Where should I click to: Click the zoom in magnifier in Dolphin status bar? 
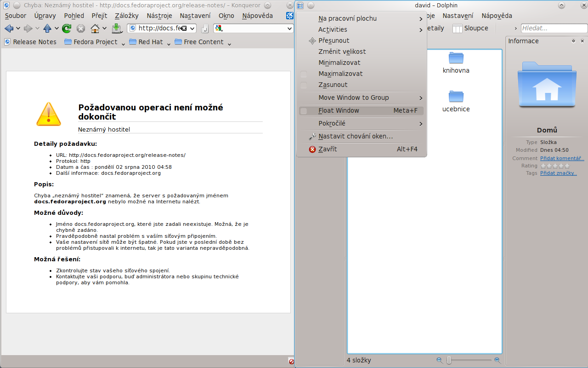click(497, 360)
